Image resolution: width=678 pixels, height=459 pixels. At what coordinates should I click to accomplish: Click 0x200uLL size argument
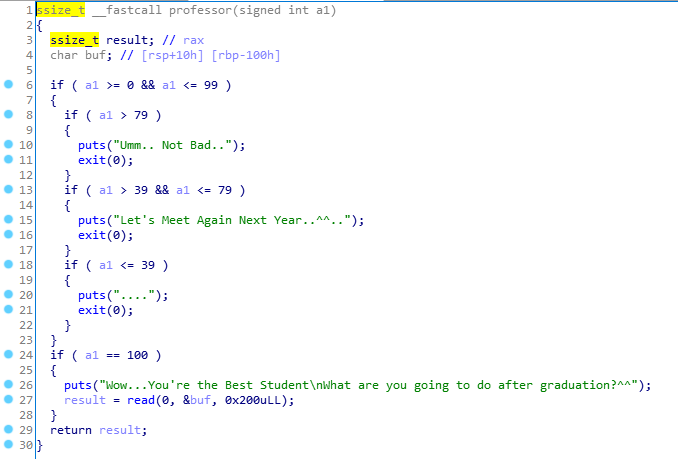click(253, 400)
